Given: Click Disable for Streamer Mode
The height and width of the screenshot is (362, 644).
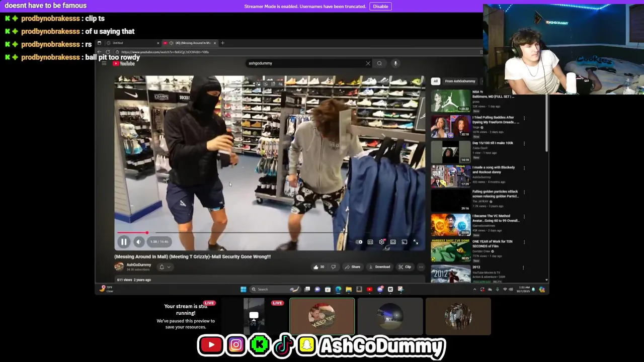Looking at the screenshot, I should (x=380, y=7).
